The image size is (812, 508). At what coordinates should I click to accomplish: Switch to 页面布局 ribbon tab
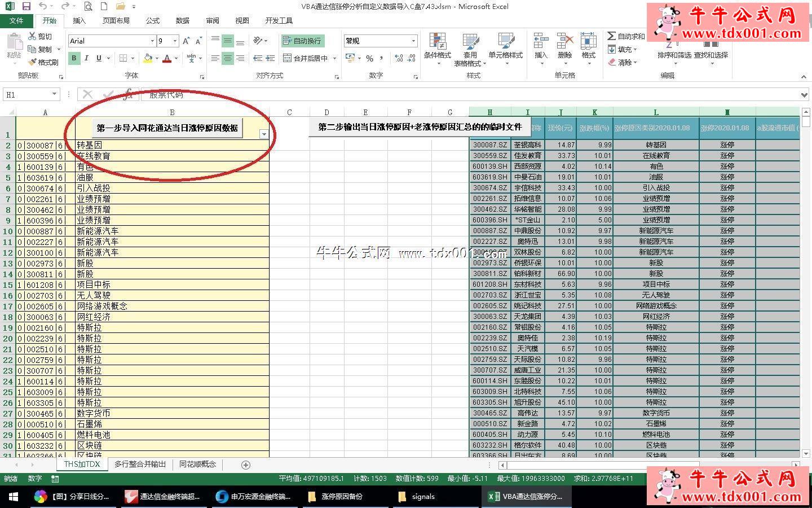(x=116, y=20)
